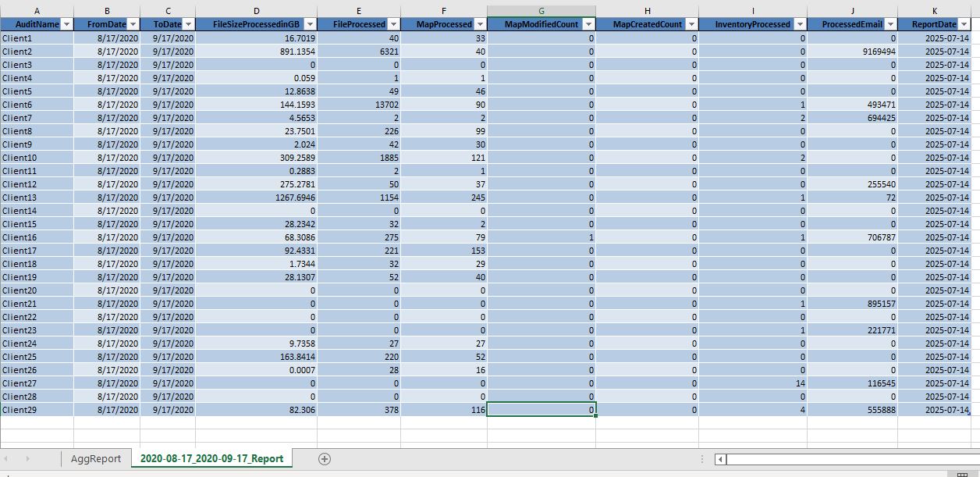Click the horizontal scrollbar track

[x=853, y=460]
